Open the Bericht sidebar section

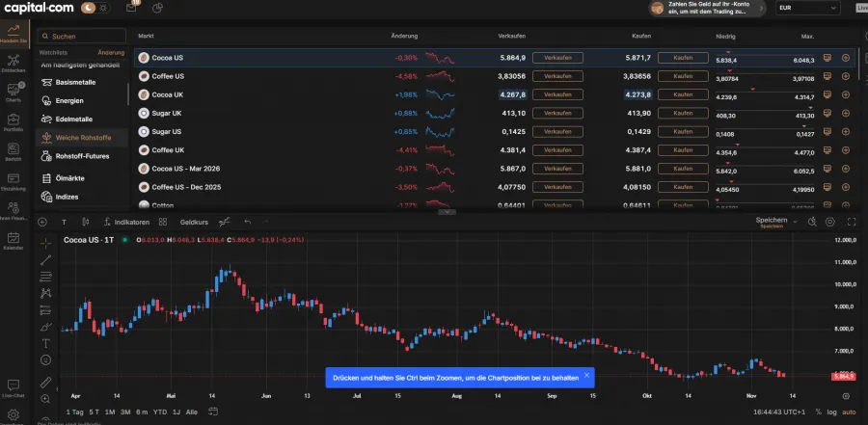(x=14, y=152)
